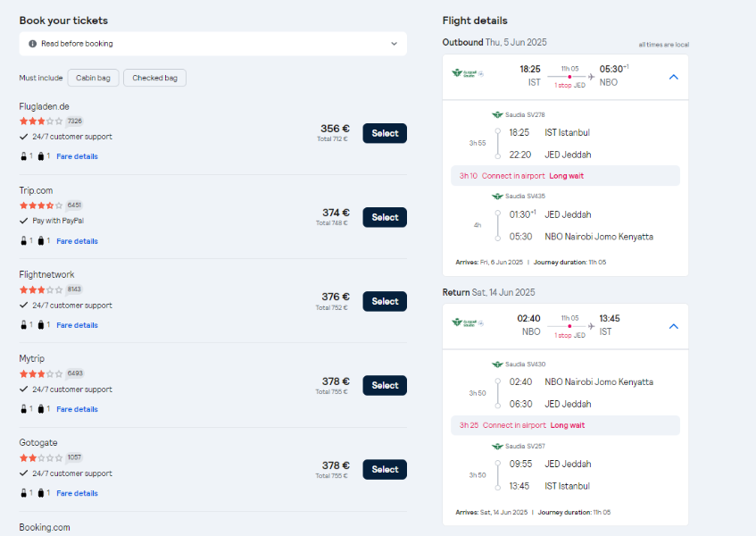Collapse the outbound flight details chevron
756x536 pixels.
tap(674, 77)
